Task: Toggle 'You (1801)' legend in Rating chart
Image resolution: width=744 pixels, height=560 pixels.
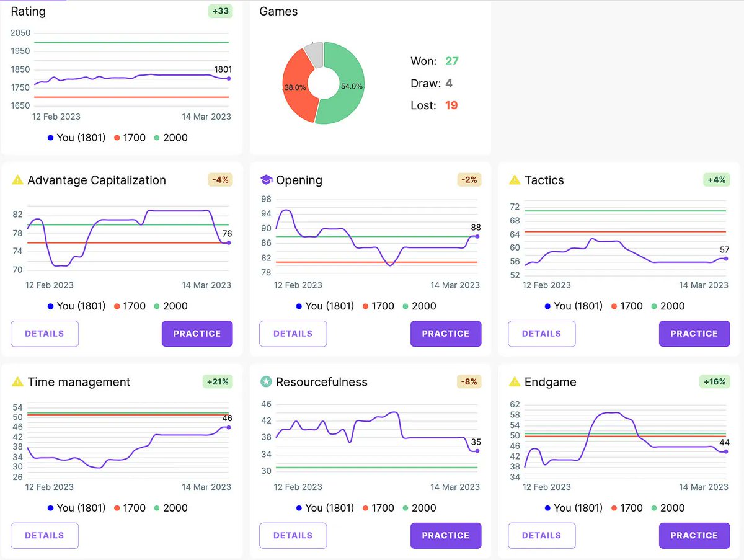Action: (x=76, y=138)
